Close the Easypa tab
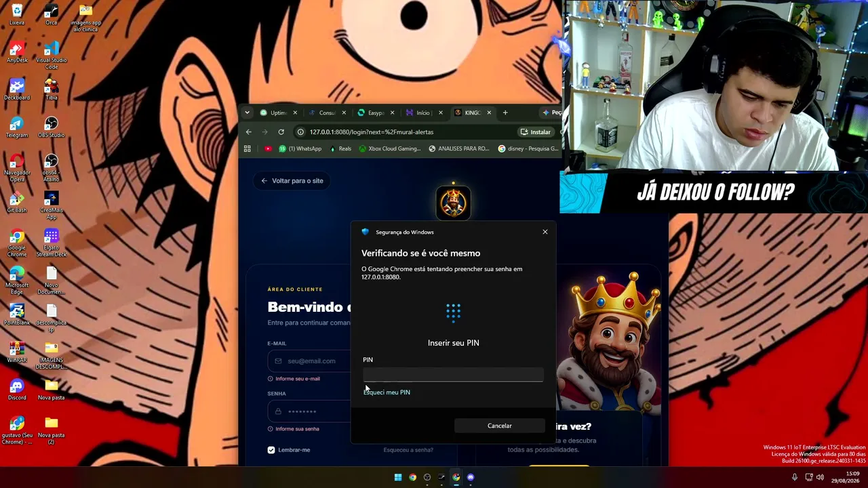Screen dimensions: 868x488 pos(393,113)
